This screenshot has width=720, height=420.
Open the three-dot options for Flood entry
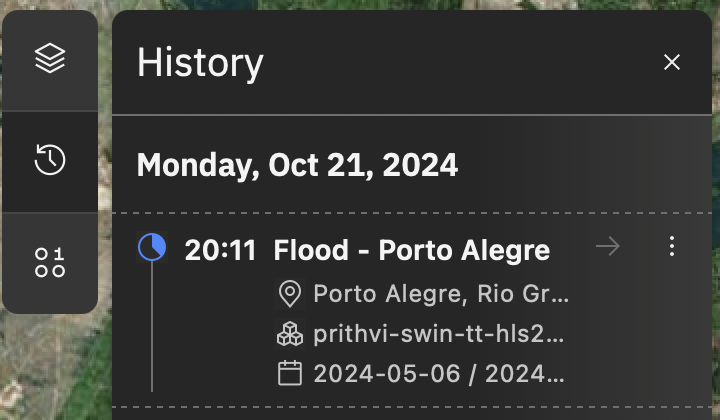pos(672,246)
